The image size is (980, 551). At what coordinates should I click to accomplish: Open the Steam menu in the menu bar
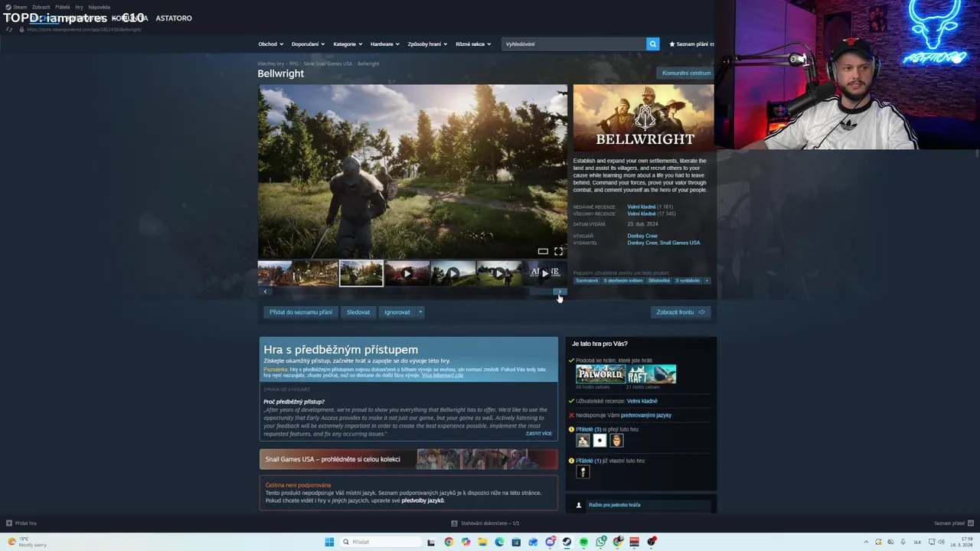click(x=20, y=7)
